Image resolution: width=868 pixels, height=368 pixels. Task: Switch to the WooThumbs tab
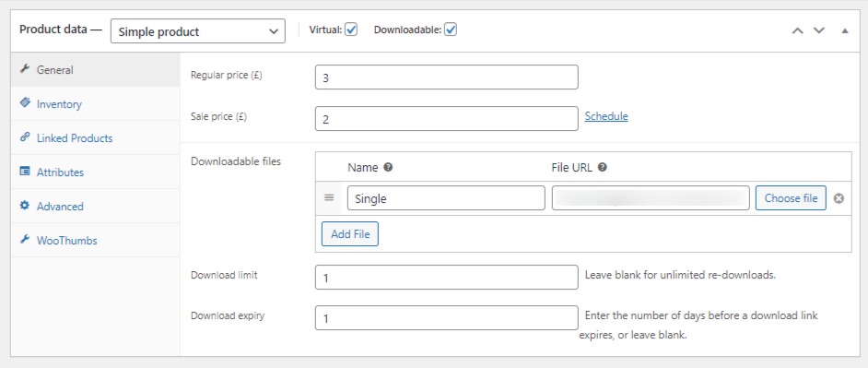[95, 240]
